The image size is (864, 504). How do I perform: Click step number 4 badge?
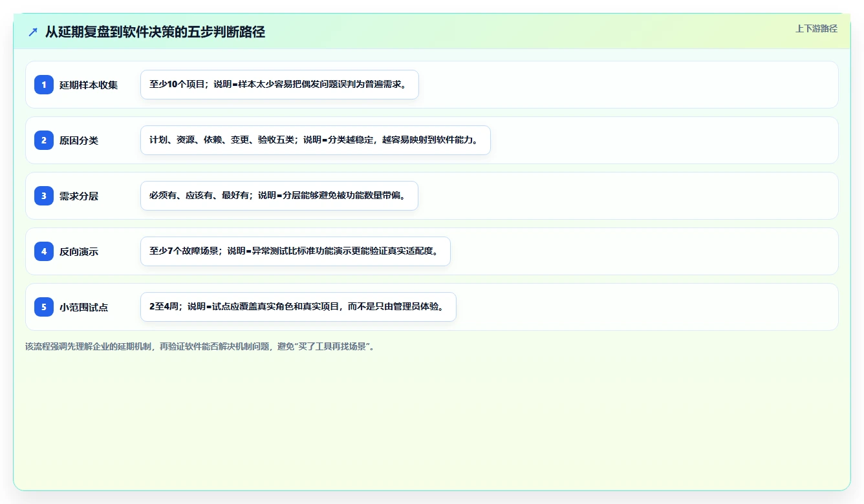click(44, 251)
